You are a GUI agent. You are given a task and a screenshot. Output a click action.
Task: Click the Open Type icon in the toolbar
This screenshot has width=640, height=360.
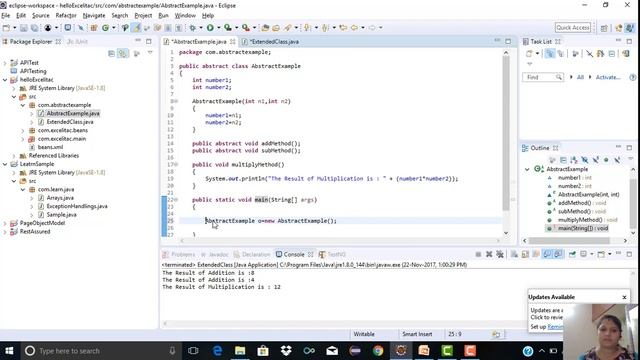click(265, 28)
